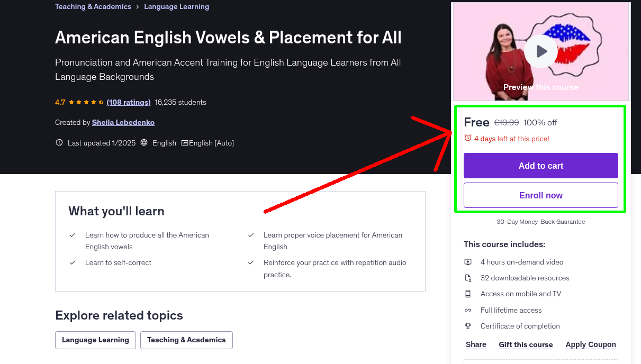This screenshot has width=641, height=364.
Task: Visit instructor Sheila Lebedenko's profile
Action: click(123, 122)
